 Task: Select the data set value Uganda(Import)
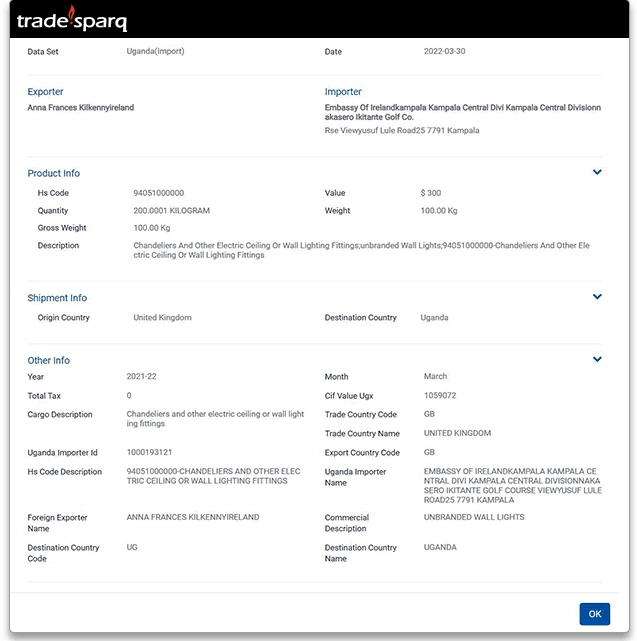pyautogui.click(x=155, y=51)
